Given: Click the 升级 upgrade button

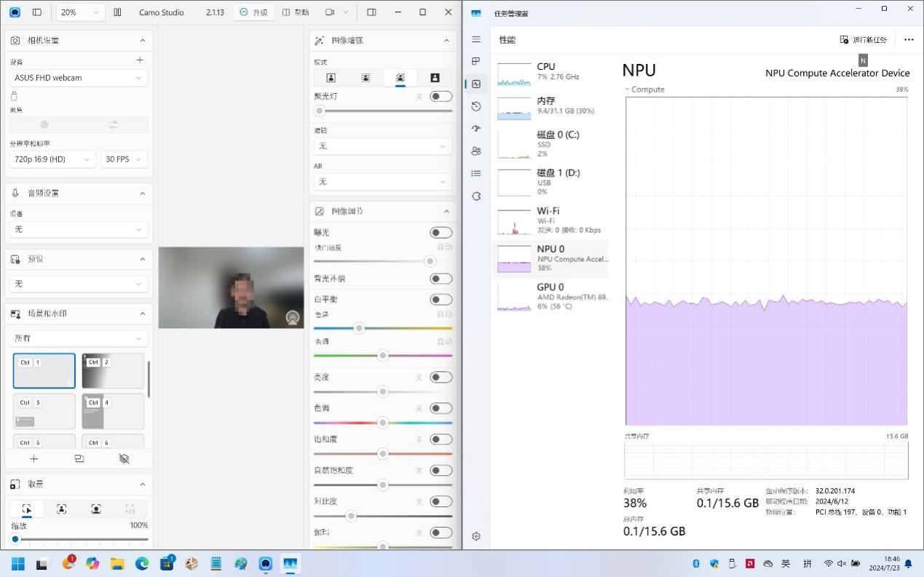Looking at the screenshot, I should pos(253,12).
